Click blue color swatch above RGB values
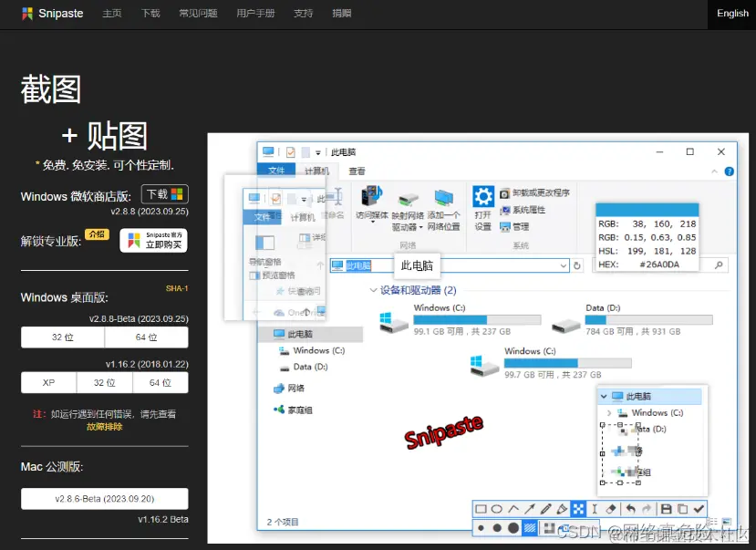Image resolution: width=756 pixels, height=550 pixels. (647, 210)
